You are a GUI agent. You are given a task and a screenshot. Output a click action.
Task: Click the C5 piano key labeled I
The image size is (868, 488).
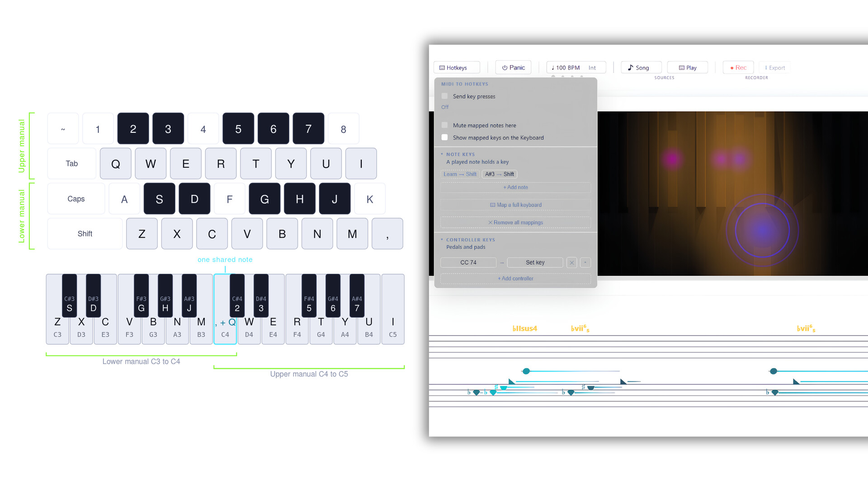click(393, 310)
